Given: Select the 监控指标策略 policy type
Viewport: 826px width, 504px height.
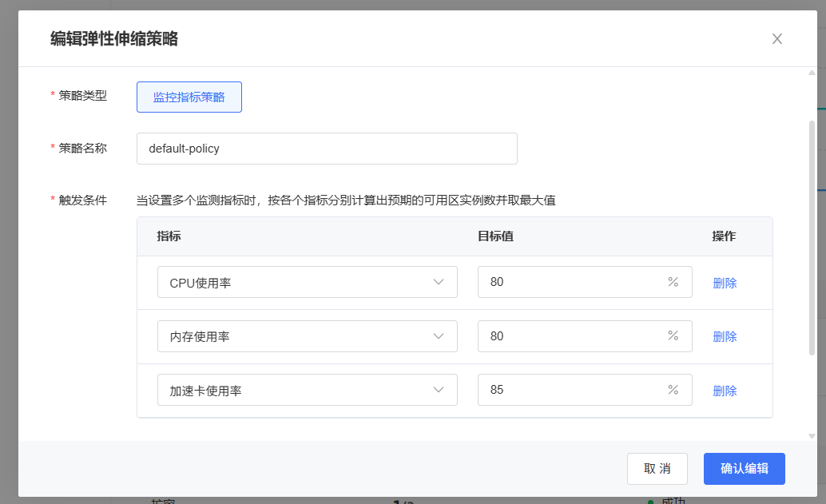Looking at the screenshot, I should [x=189, y=97].
